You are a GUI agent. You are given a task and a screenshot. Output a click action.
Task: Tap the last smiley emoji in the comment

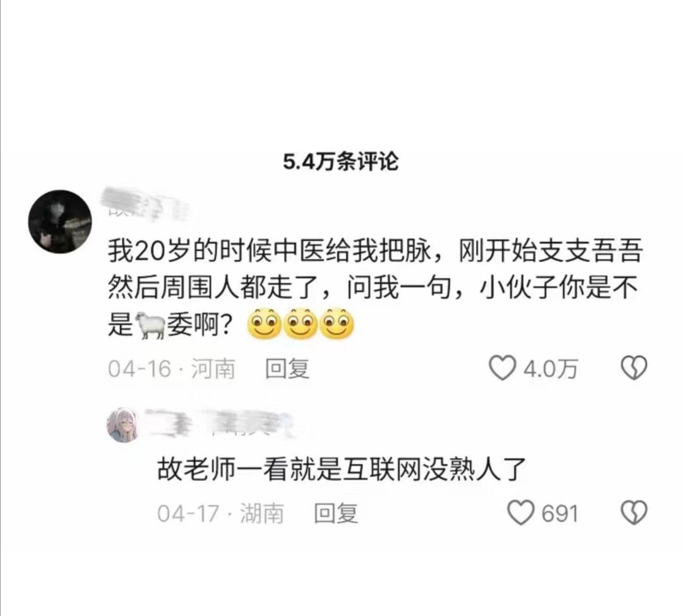click(x=337, y=324)
